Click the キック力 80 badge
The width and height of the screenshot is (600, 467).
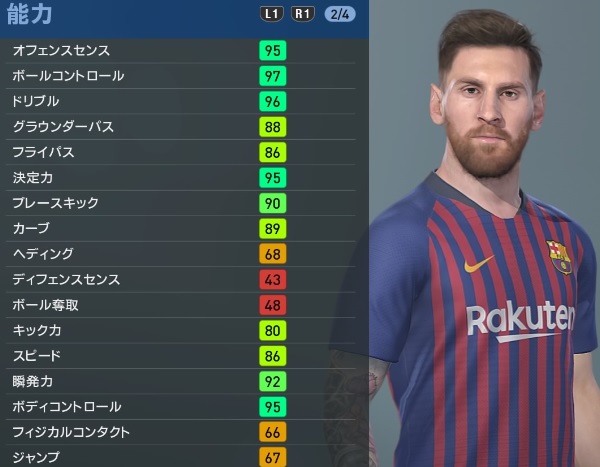coord(272,330)
